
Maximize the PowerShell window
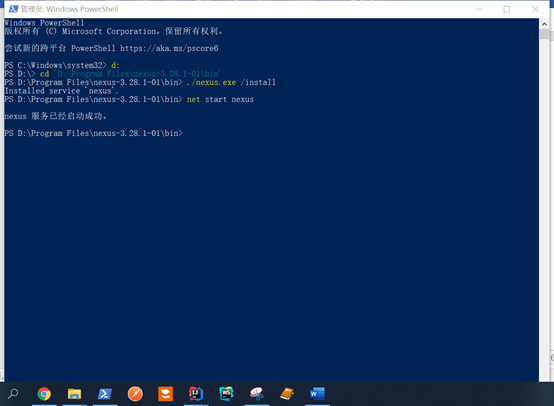507,9
